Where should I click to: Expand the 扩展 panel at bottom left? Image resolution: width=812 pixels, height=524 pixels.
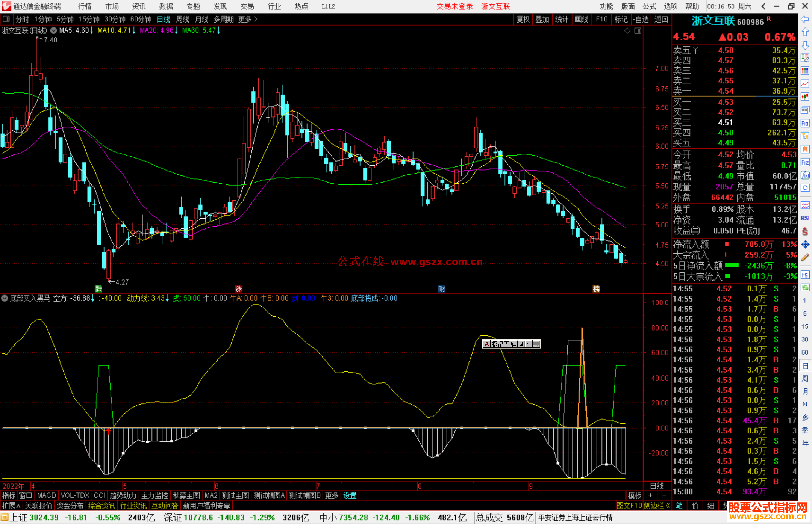click(11, 506)
